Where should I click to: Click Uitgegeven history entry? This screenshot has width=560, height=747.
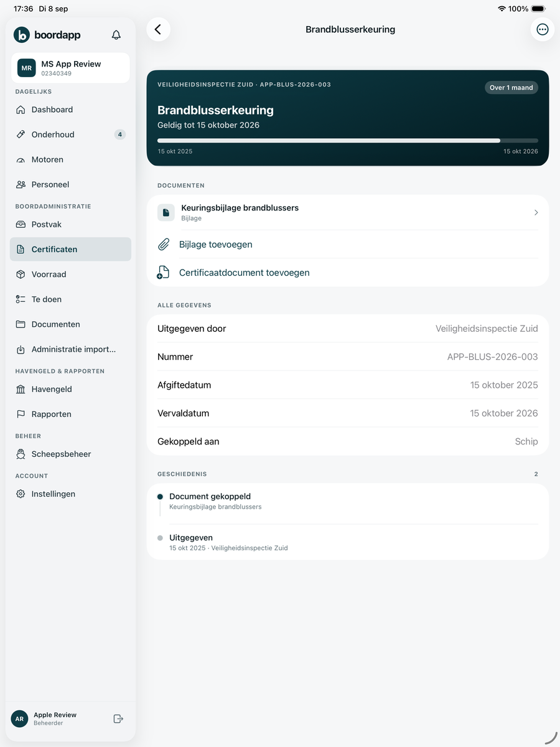click(348, 542)
